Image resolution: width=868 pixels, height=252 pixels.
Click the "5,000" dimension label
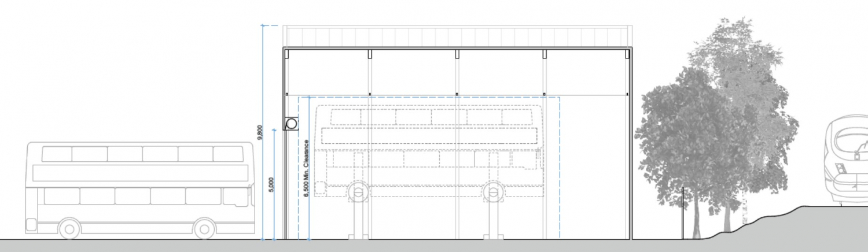pyautogui.click(x=271, y=185)
